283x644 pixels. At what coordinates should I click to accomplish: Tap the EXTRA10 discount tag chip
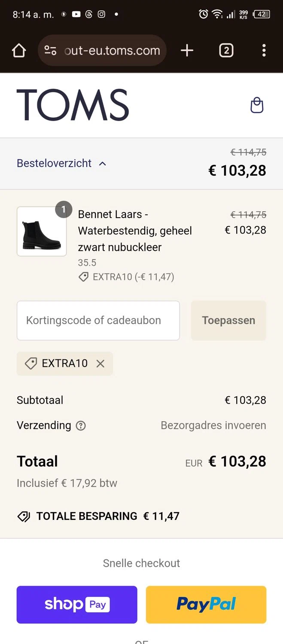coord(58,364)
